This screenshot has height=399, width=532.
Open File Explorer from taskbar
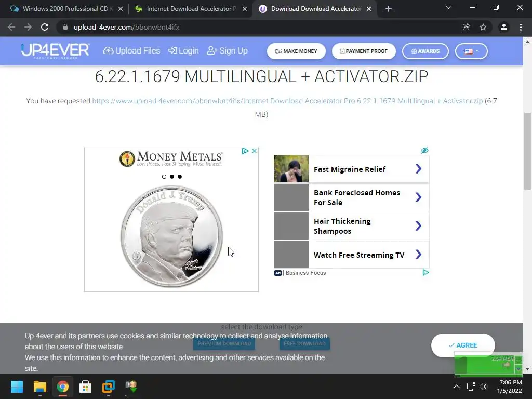click(x=39, y=387)
